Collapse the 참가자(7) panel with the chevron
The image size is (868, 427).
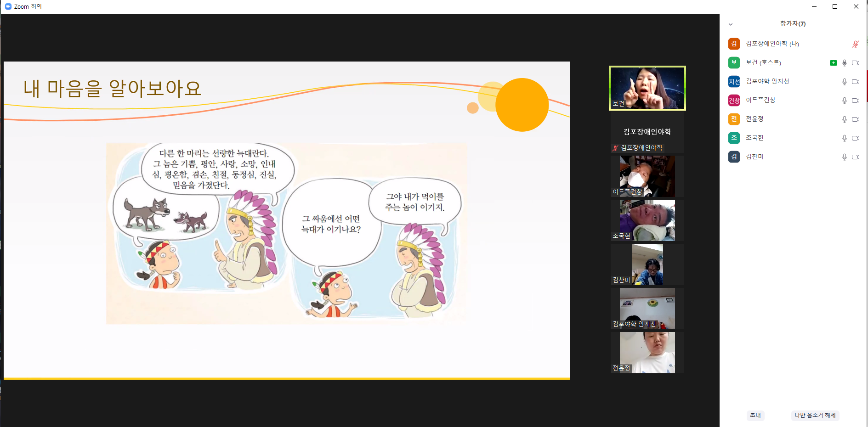pos(731,24)
